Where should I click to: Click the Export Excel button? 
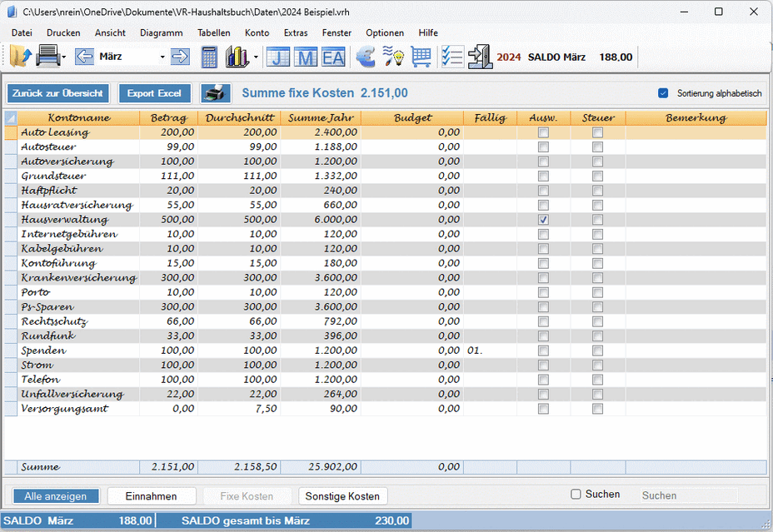point(154,93)
